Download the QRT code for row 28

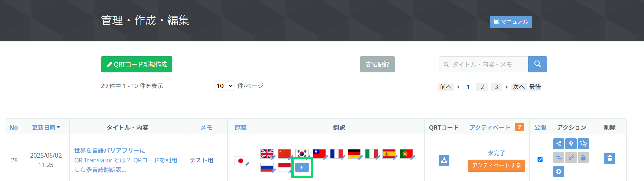click(444, 160)
